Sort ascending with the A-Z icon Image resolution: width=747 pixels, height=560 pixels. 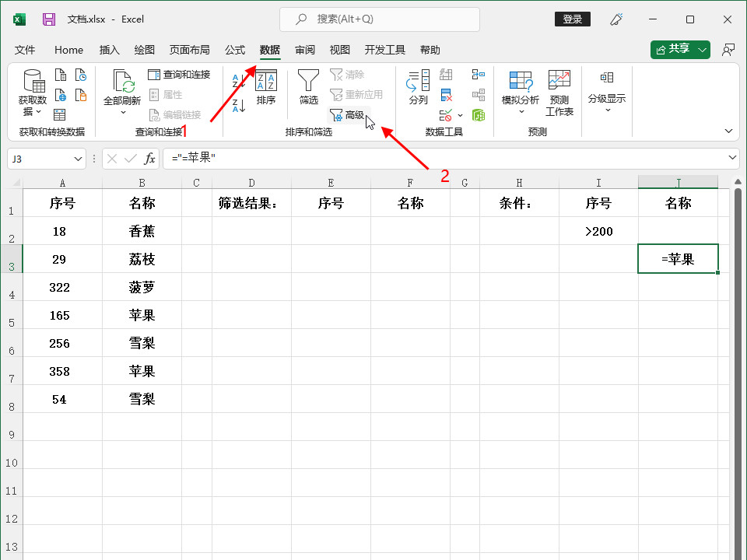click(239, 80)
